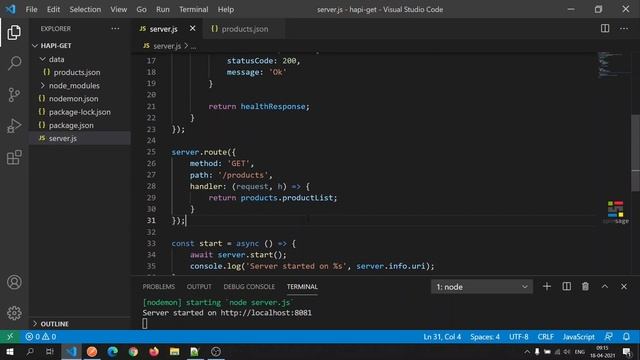
Task: Open the Selection menu
Action: (85, 9)
